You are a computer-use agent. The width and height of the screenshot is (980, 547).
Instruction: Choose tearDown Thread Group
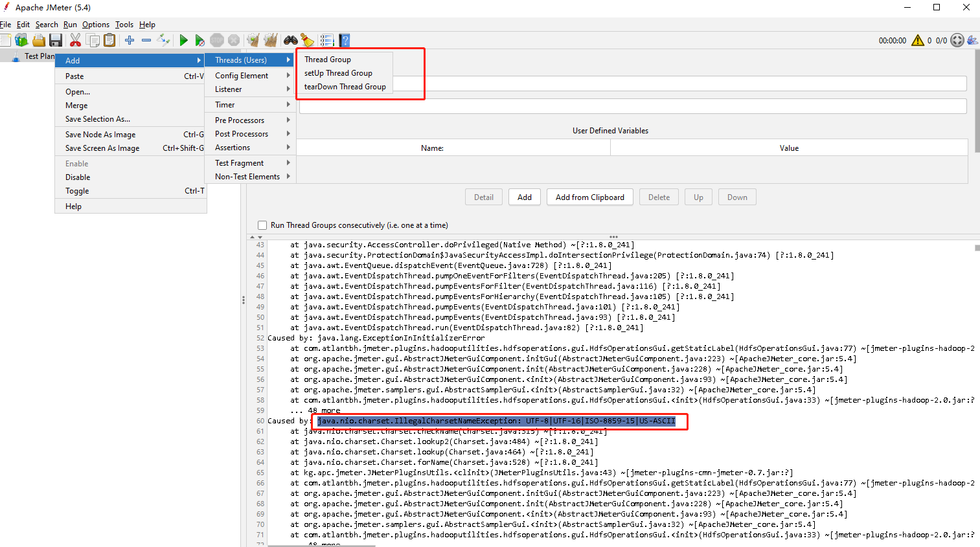point(345,87)
